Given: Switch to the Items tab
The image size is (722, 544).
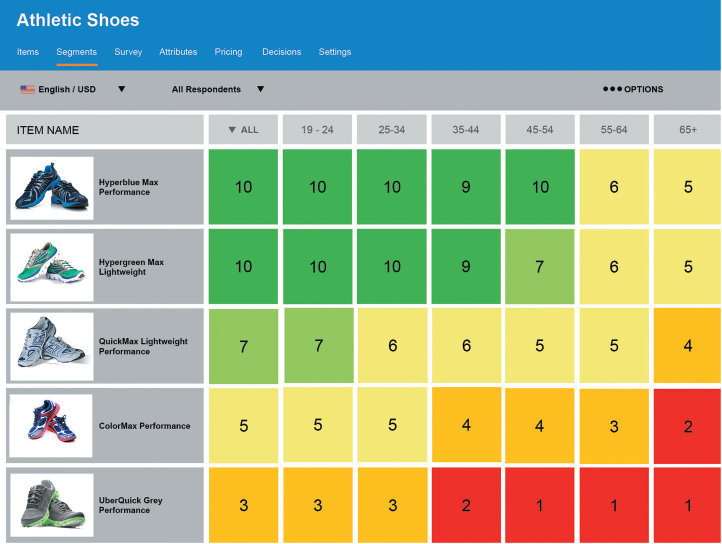Looking at the screenshot, I should (x=28, y=52).
